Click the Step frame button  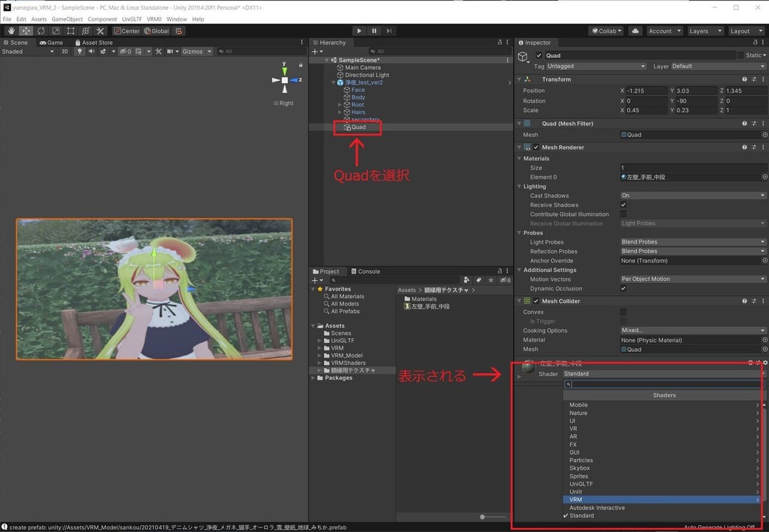pos(389,31)
